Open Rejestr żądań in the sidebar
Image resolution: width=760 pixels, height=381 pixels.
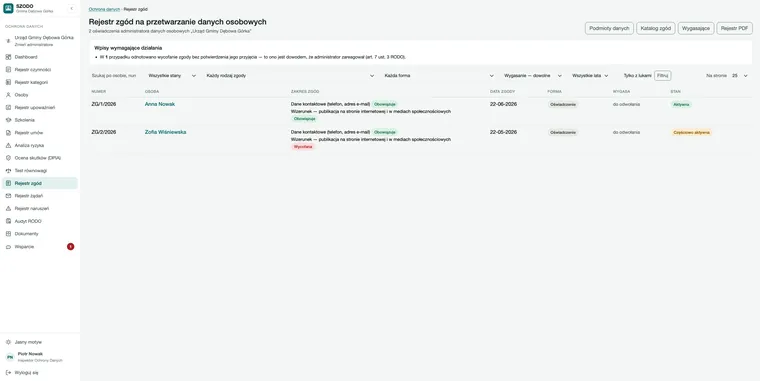40,196
